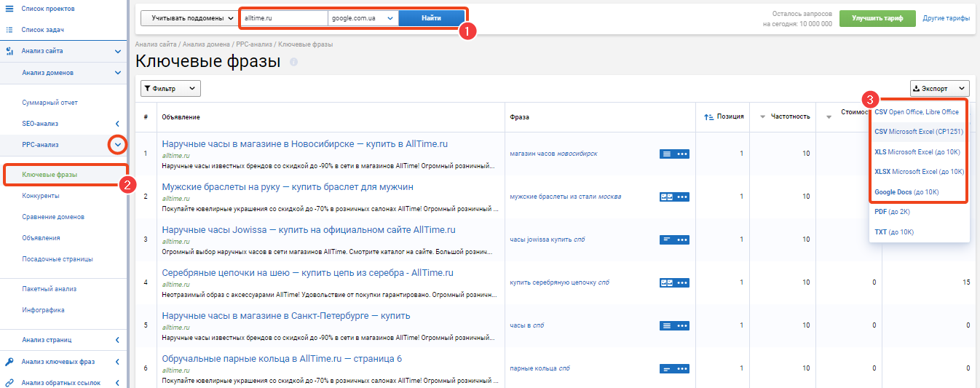Open the Список проектов hamburger icon
This screenshot has height=388, width=980.
click(9, 8)
